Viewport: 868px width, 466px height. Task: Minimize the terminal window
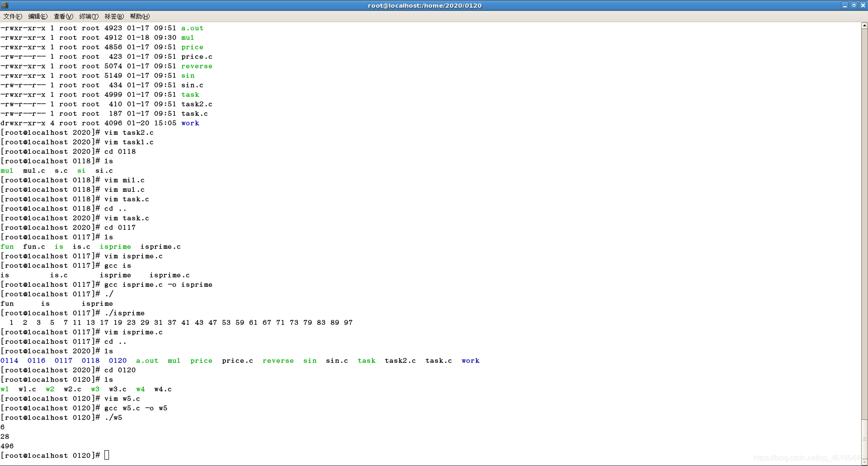coord(844,5)
